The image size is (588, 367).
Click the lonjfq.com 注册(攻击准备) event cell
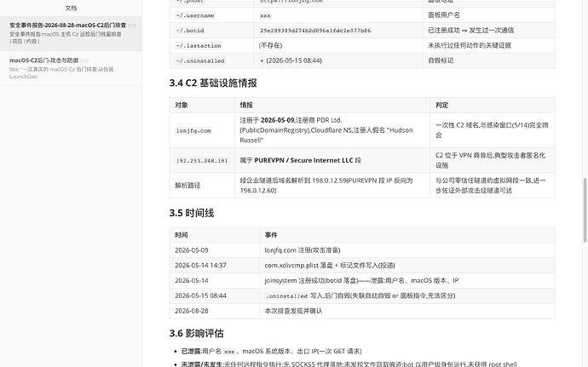click(x=406, y=250)
